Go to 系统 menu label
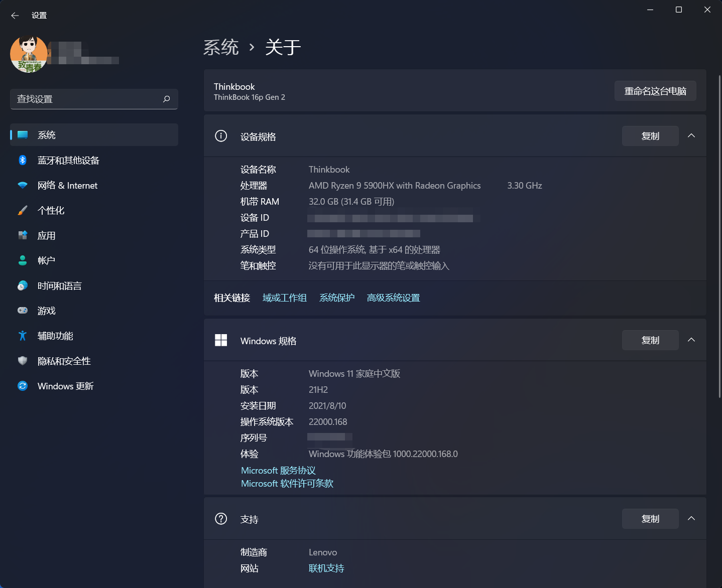Viewport: 722px width, 588px height. point(47,135)
